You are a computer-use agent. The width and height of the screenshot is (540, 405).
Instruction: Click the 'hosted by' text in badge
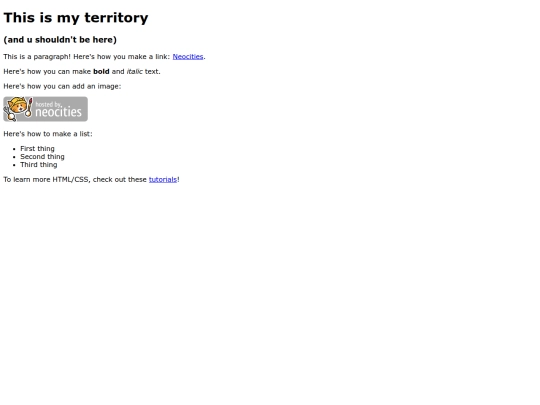coord(48,104)
